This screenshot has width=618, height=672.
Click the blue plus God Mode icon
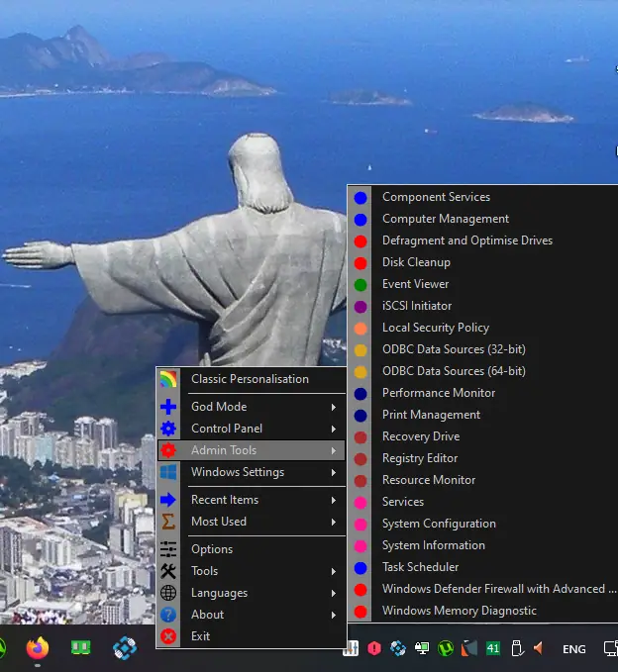pyautogui.click(x=168, y=407)
